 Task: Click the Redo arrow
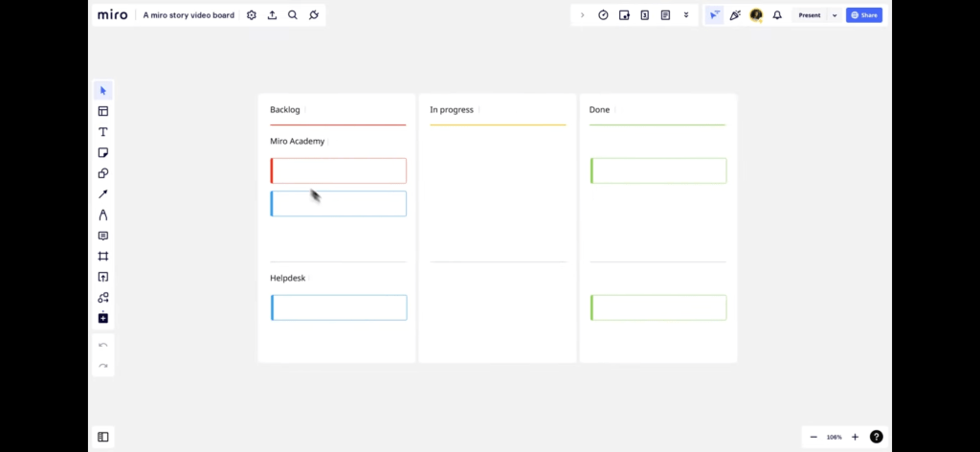pyautogui.click(x=103, y=366)
